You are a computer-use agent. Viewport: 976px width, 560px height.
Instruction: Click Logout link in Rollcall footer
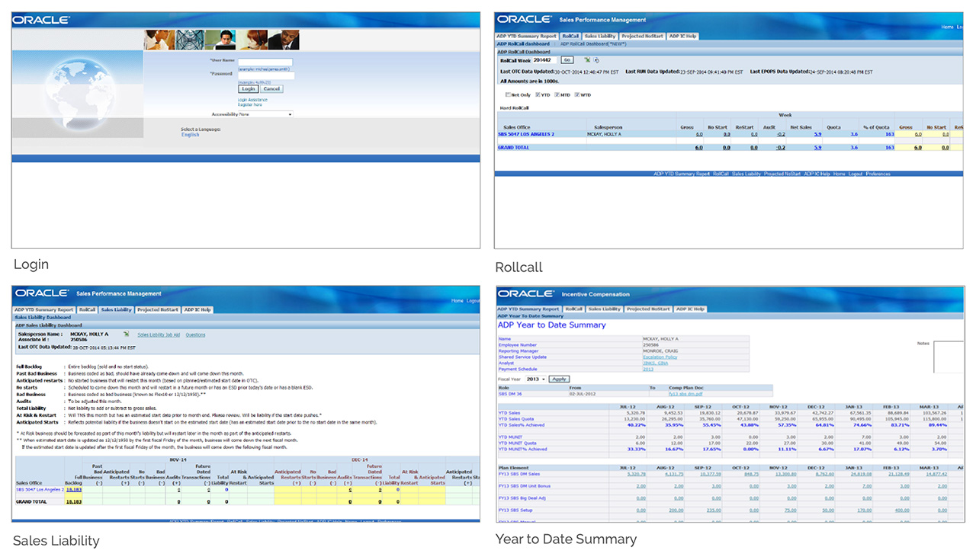click(x=856, y=174)
